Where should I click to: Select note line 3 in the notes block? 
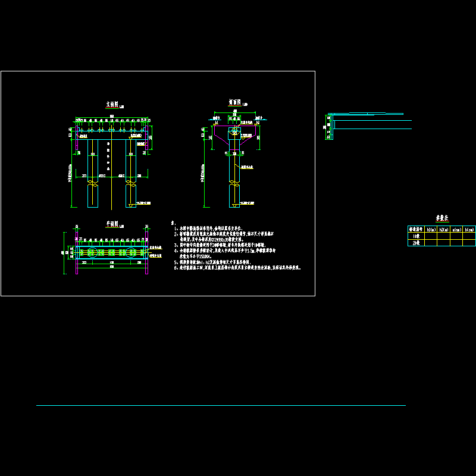[x=220, y=245]
